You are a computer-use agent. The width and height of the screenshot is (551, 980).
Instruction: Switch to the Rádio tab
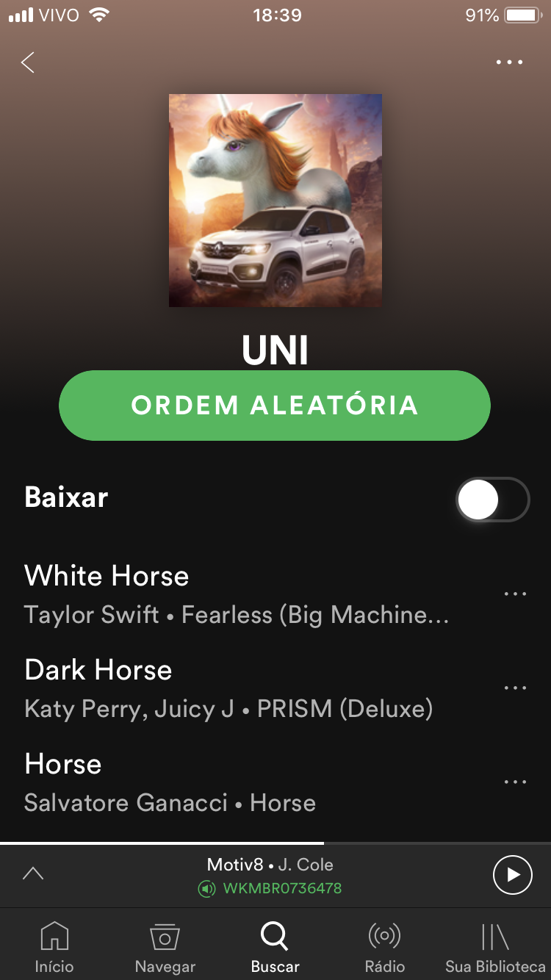point(385,948)
